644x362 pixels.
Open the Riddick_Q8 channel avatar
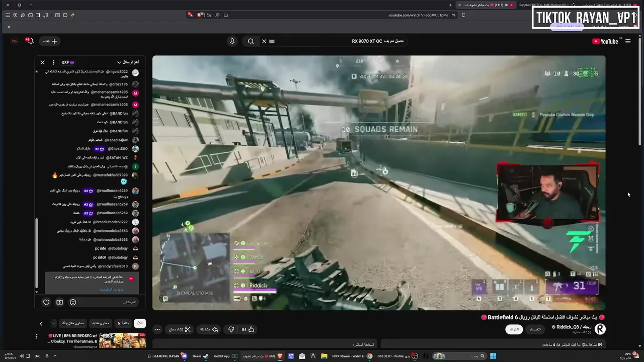(x=600, y=329)
